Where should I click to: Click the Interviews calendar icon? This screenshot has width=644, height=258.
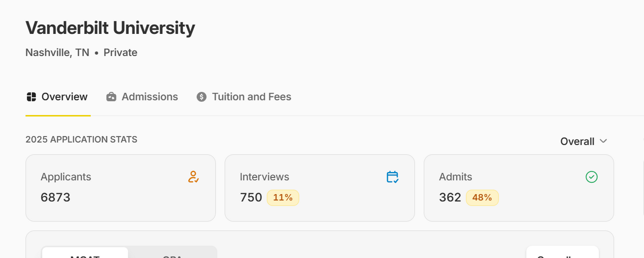[x=393, y=177]
